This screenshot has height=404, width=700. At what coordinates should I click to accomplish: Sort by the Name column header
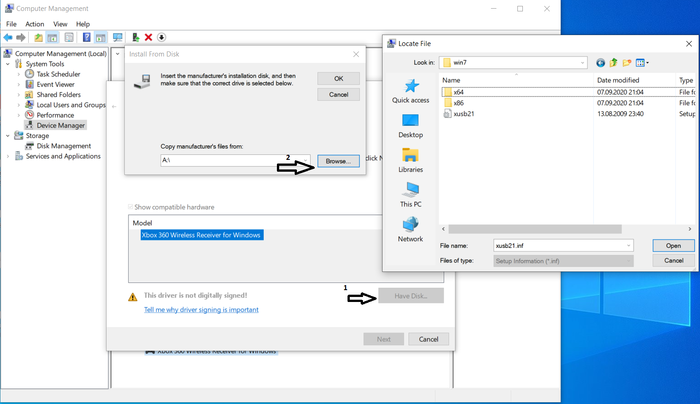451,80
